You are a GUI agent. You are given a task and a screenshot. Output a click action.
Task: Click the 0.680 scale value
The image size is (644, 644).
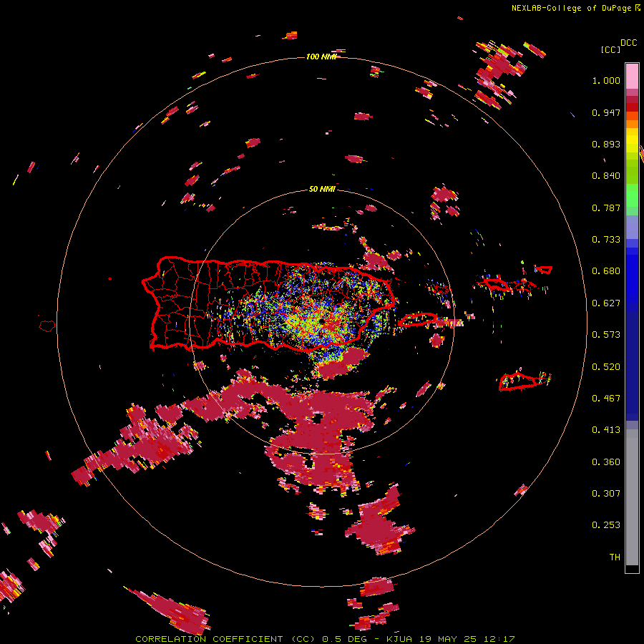coord(606,271)
